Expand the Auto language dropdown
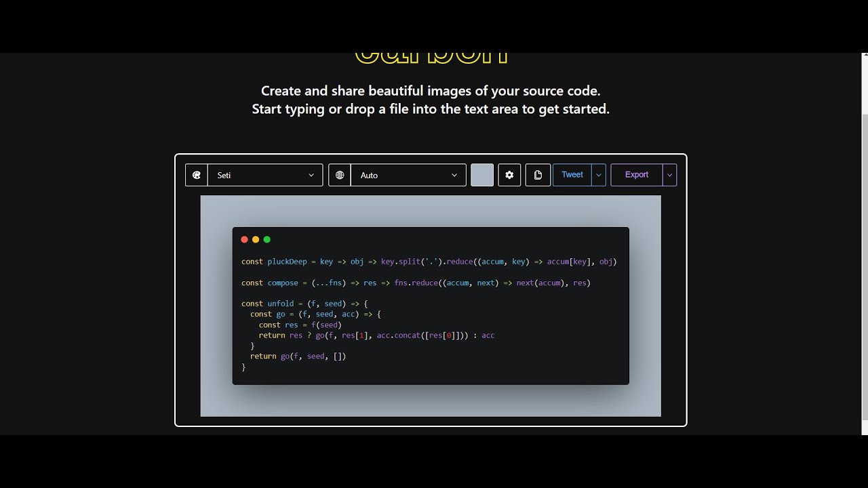The height and width of the screenshot is (488, 868). [408, 175]
